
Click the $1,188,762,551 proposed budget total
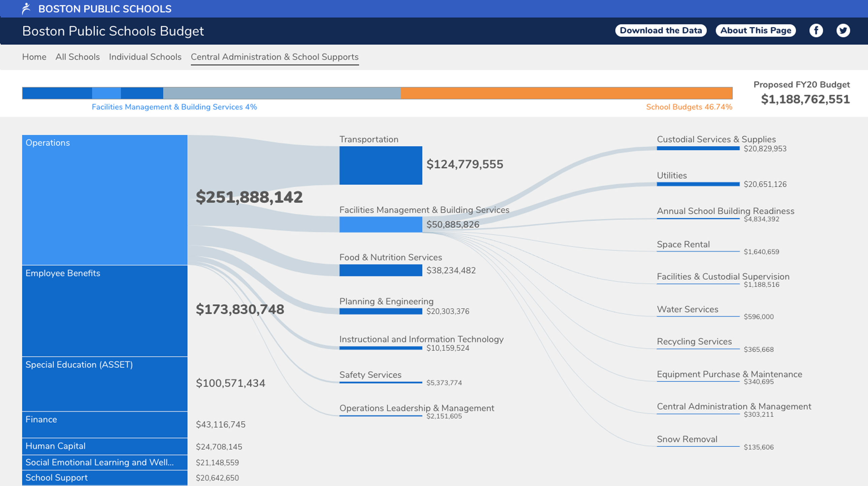click(x=805, y=99)
